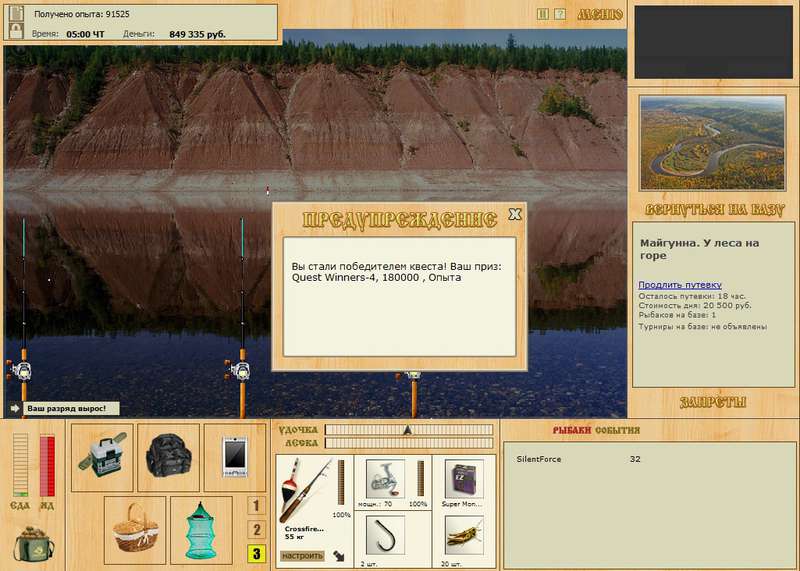Click the red float on the water
The width and height of the screenshot is (800, 571).
click(x=267, y=190)
